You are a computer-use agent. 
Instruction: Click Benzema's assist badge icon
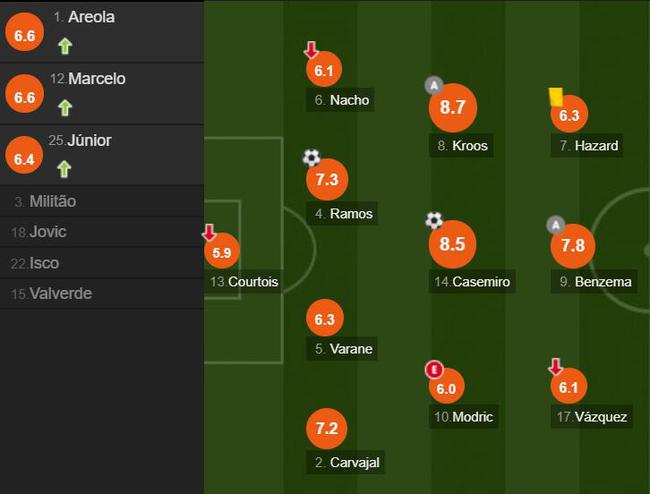[x=556, y=225]
